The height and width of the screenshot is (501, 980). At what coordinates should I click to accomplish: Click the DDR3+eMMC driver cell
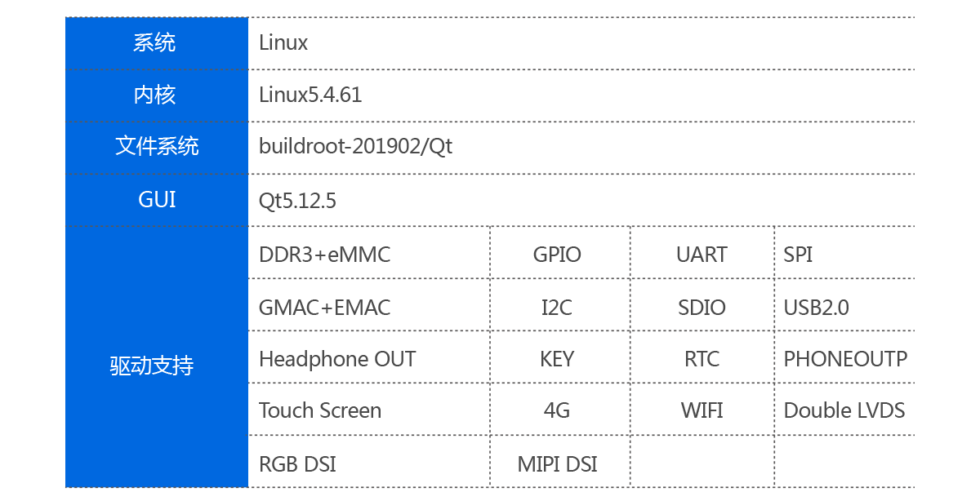[369, 253]
